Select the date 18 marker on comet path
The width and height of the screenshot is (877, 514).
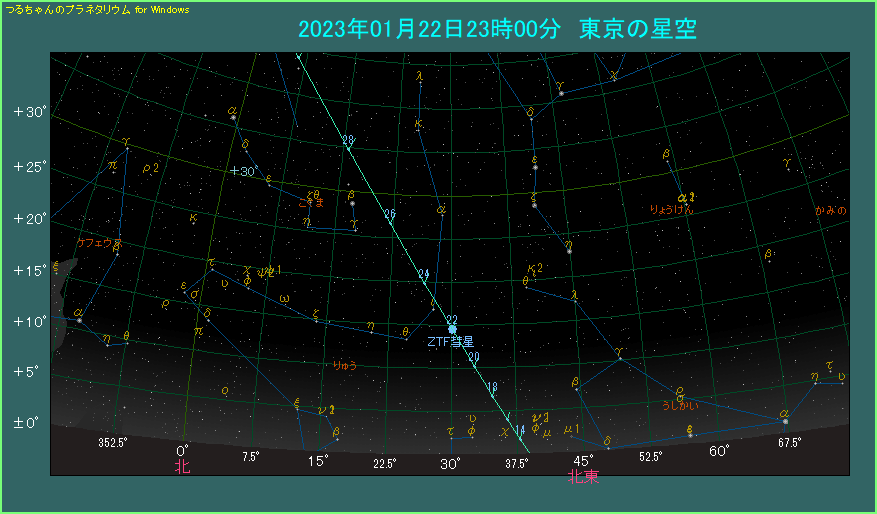click(x=492, y=387)
